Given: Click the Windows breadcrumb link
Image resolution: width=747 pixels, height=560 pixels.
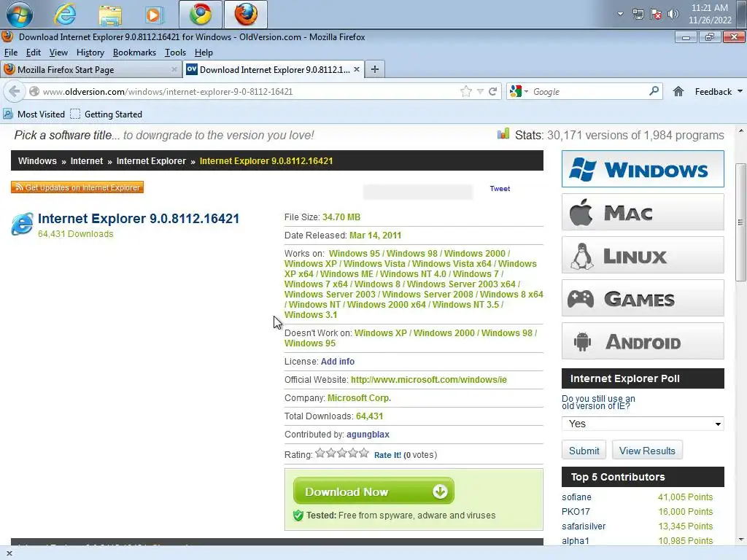Looking at the screenshot, I should [x=37, y=161].
